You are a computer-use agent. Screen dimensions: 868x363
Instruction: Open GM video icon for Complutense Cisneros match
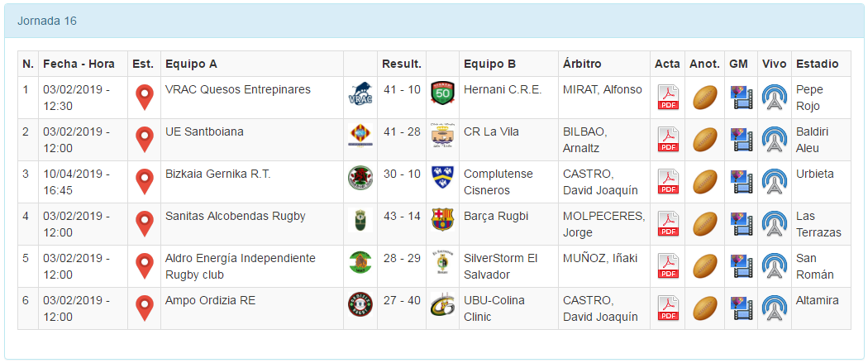coord(742,182)
